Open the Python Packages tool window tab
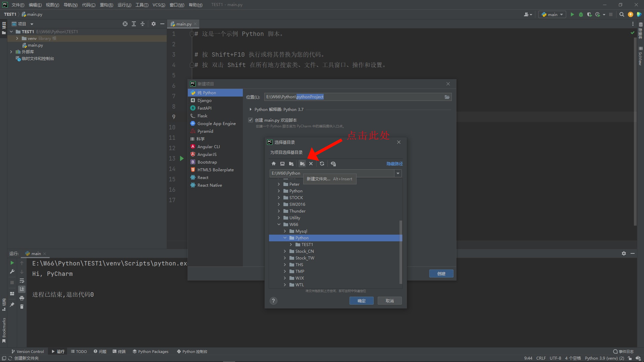644x362 pixels. [x=150, y=351]
